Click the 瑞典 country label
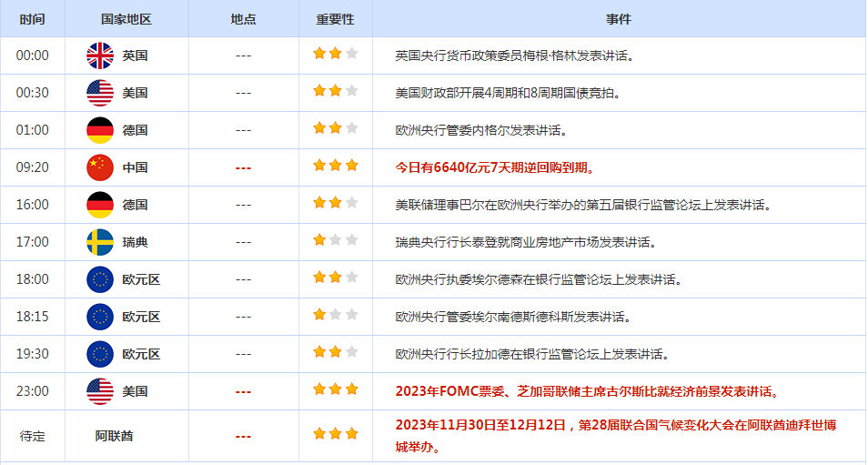This screenshot has height=465, width=868. (x=135, y=242)
